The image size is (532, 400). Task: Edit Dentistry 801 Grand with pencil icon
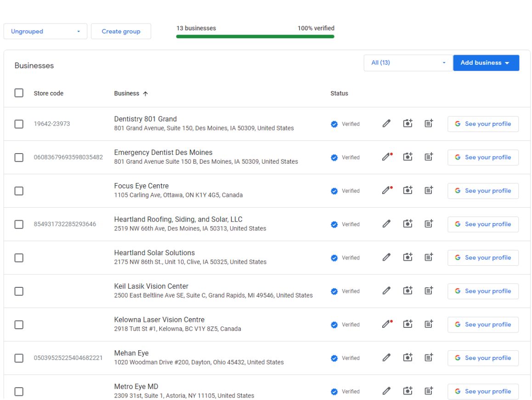(386, 124)
